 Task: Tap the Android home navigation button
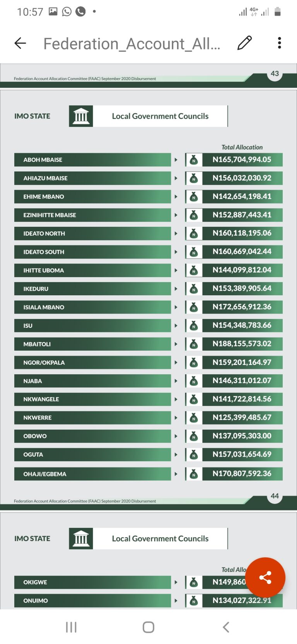pyautogui.click(x=148, y=627)
